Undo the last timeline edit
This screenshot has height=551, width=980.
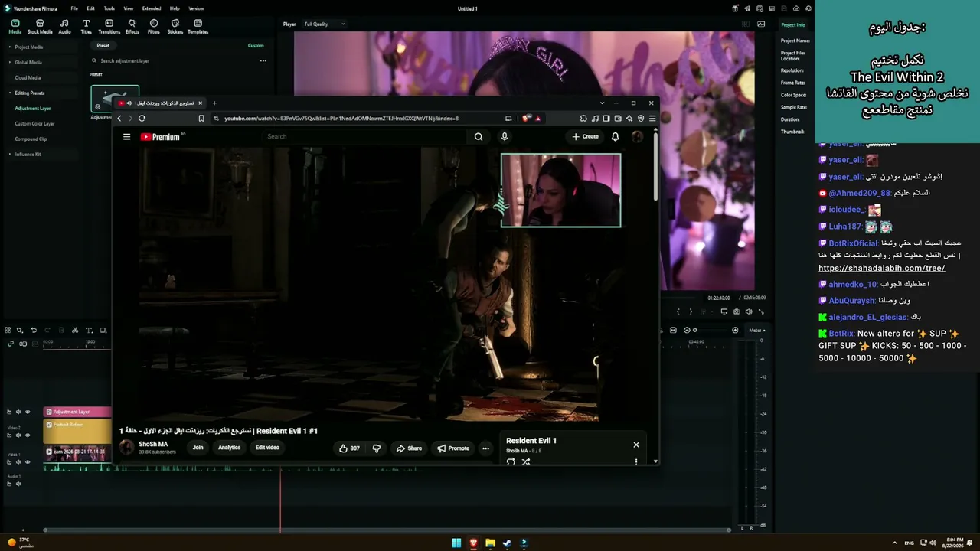click(x=33, y=331)
